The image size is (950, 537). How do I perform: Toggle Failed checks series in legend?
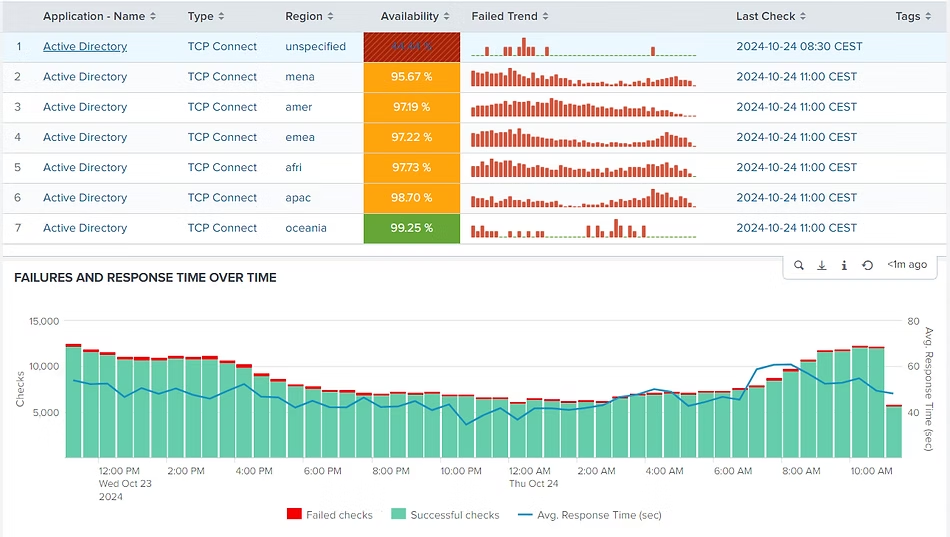pos(330,515)
